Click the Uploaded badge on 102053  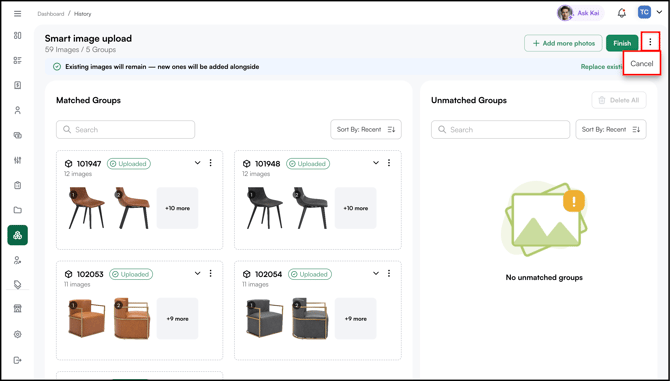click(131, 274)
